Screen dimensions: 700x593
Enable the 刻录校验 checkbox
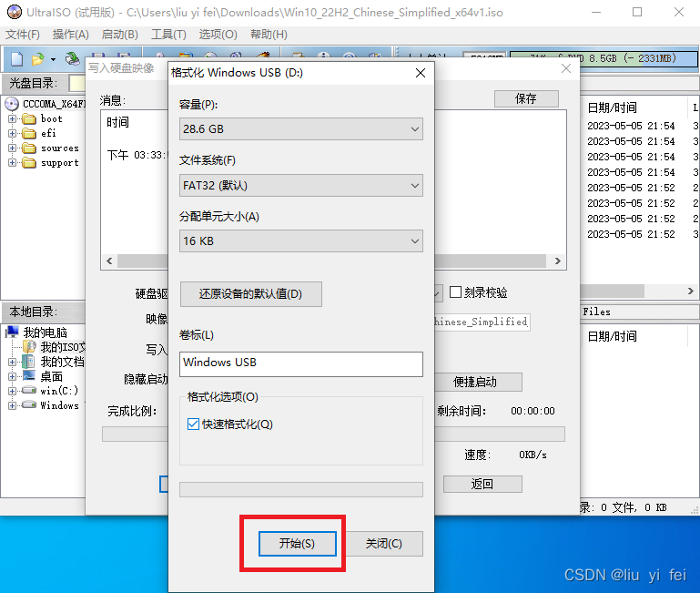pyautogui.click(x=455, y=292)
